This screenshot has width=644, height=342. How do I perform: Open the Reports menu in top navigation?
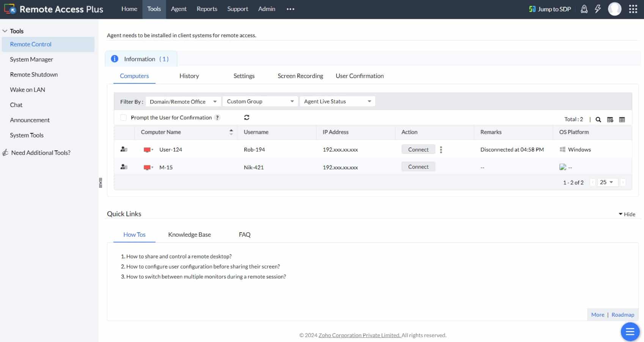coord(207,9)
